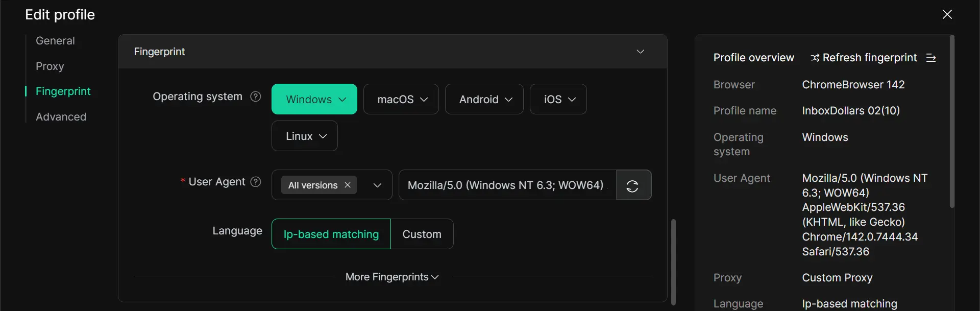The width and height of the screenshot is (980, 311).
Task: Click the Refresh fingerprint shuffle icon
Action: (x=815, y=58)
